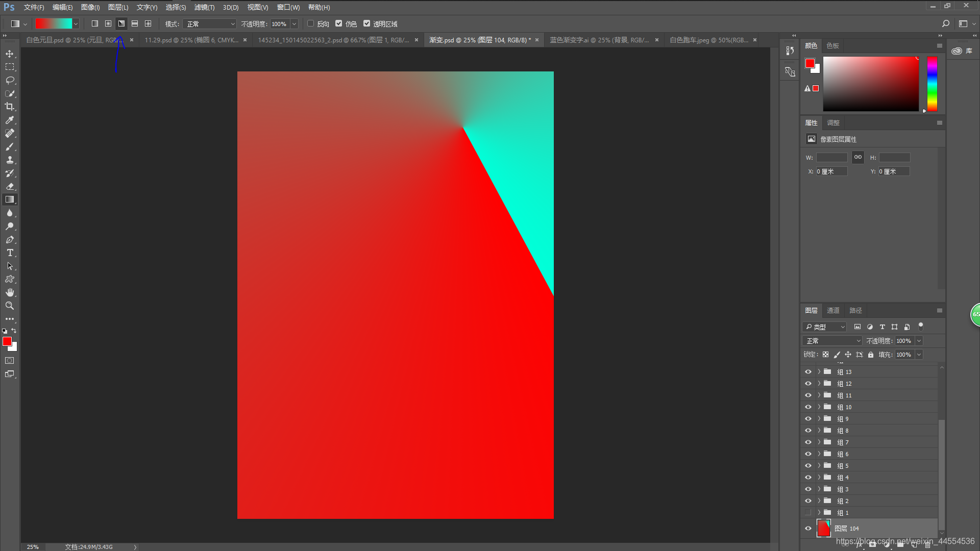
Task: Choose the angle gradient style
Action: coord(121,23)
